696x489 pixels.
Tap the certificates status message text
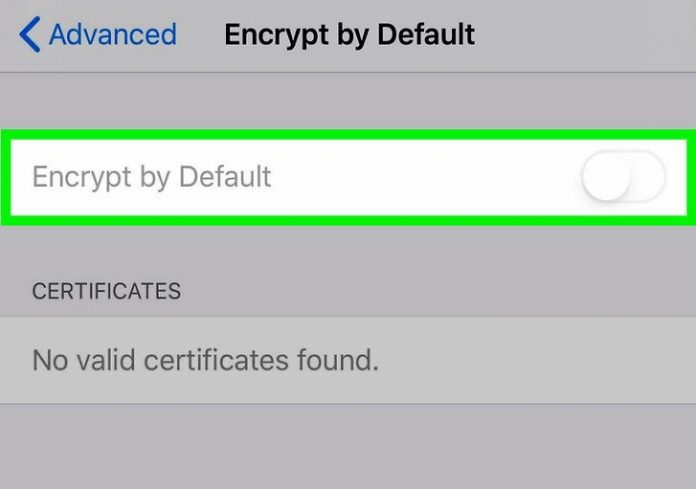click(206, 360)
